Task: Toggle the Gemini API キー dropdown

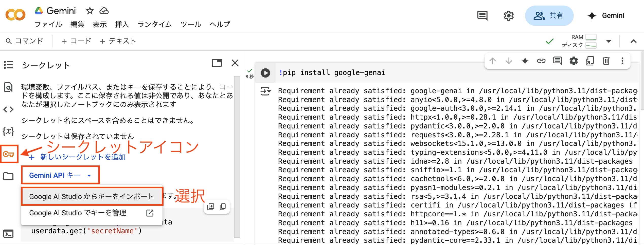Action: pyautogui.click(x=60, y=175)
